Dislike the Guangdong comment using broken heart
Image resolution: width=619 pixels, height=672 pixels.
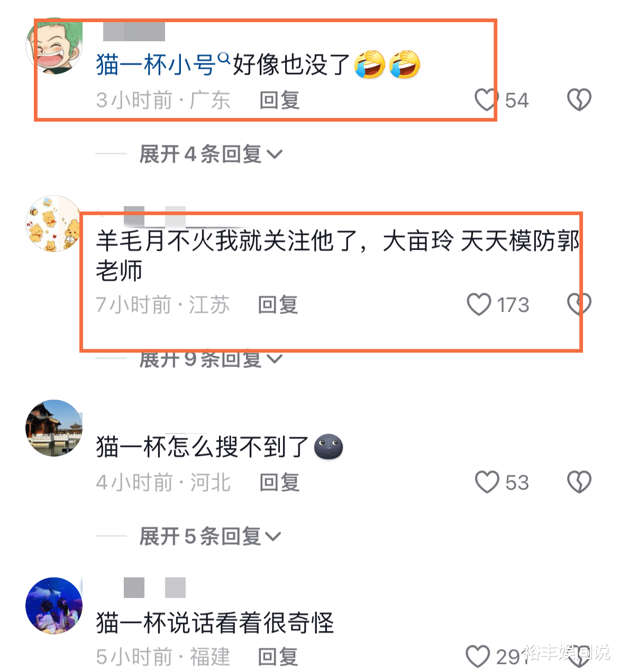[579, 99]
